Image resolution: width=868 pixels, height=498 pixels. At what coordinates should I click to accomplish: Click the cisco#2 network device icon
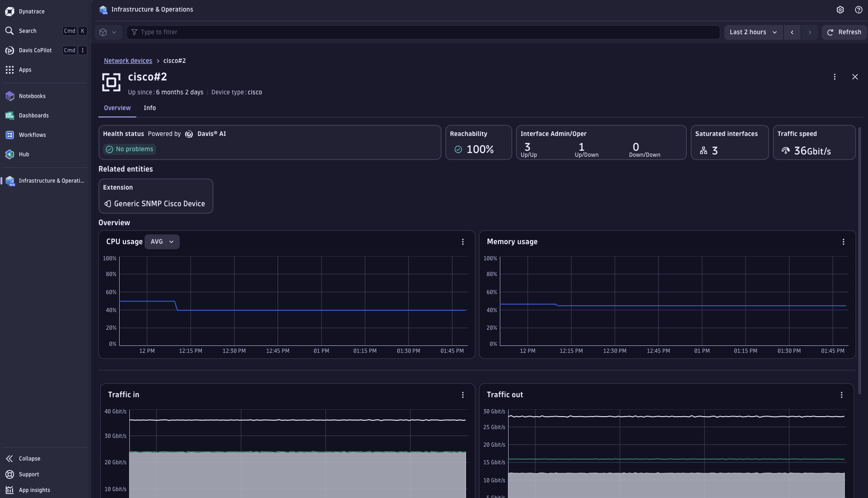(111, 82)
